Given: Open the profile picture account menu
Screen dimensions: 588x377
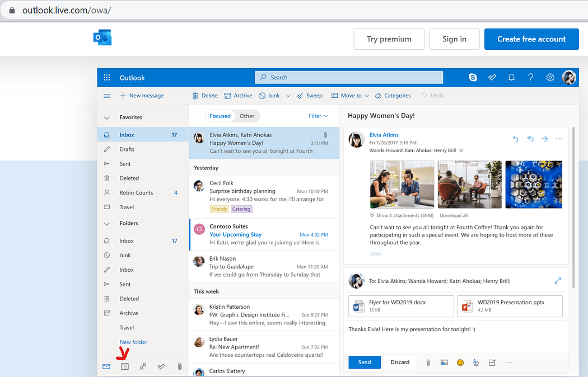Looking at the screenshot, I should pyautogui.click(x=568, y=78).
